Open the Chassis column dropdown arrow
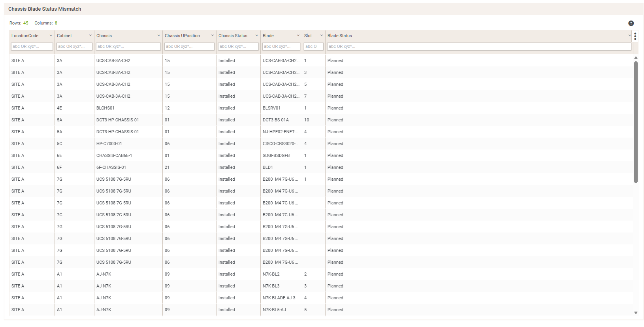 [x=159, y=36]
